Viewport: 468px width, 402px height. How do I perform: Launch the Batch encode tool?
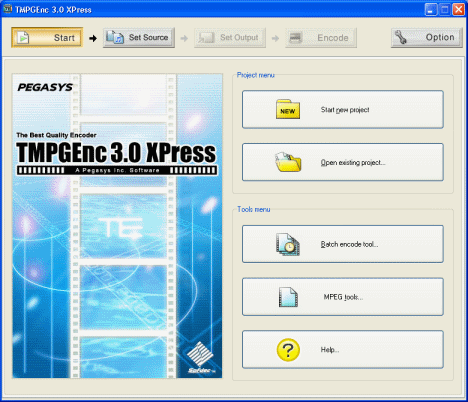[x=343, y=244]
